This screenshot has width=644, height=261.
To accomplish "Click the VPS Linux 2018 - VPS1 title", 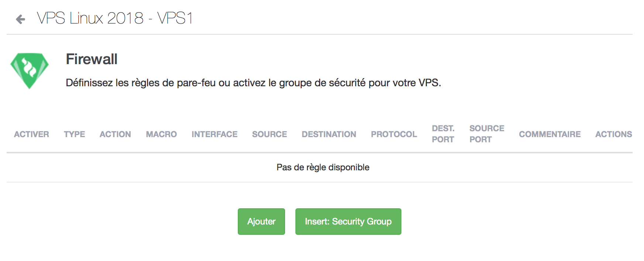I will click(x=115, y=18).
